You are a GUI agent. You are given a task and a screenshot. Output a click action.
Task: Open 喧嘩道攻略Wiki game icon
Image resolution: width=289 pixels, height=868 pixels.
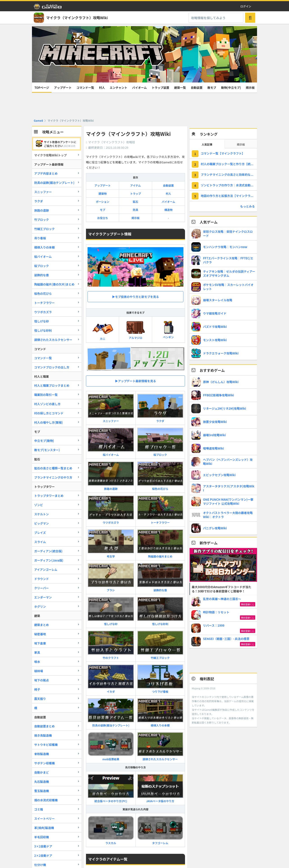pyautogui.click(x=196, y=448)
